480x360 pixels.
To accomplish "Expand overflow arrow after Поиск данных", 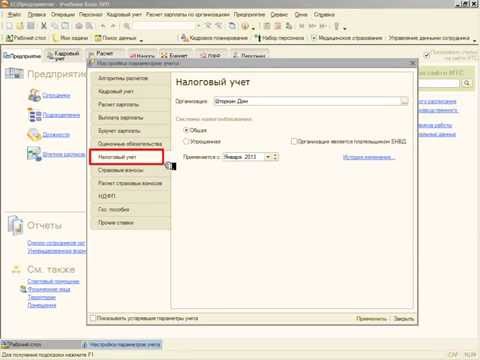I will [141, 40].
